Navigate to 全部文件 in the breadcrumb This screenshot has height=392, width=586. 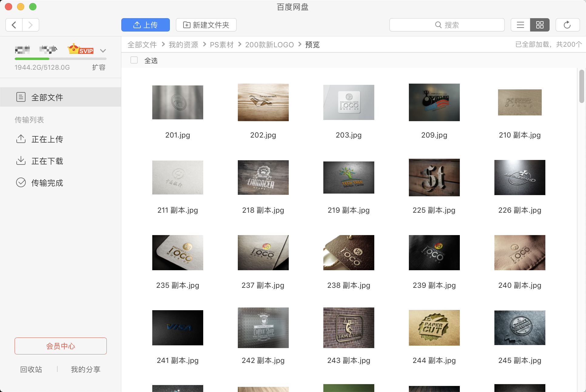coord(142,45)
